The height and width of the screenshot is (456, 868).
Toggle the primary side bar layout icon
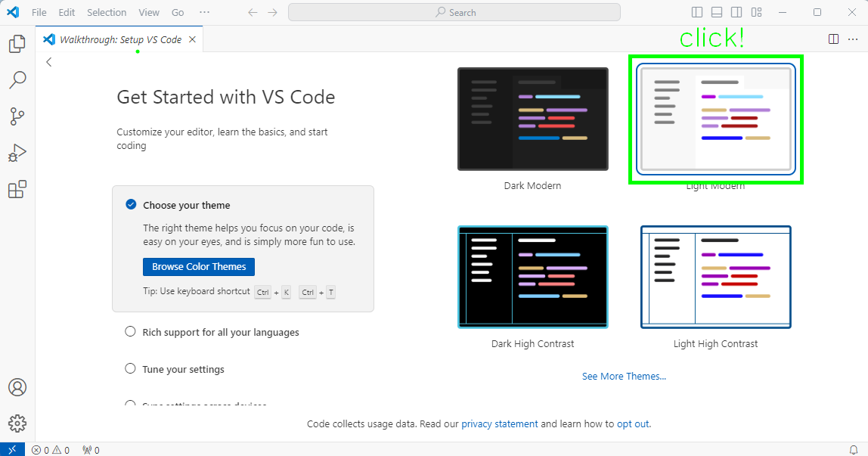click(697, 12)
